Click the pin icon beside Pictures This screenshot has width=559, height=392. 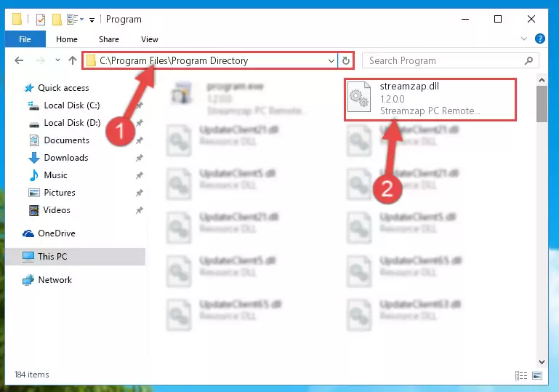pyautogui.click(x=140, y=193)
